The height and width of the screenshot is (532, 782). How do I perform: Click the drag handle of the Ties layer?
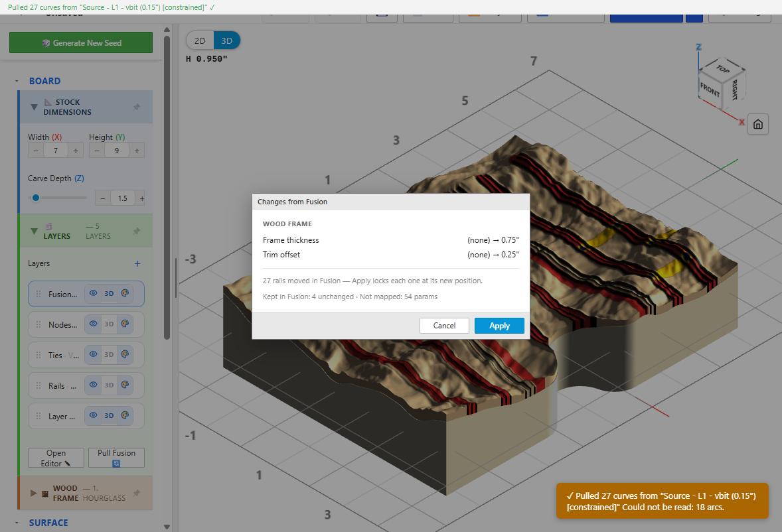coord(39,355)
